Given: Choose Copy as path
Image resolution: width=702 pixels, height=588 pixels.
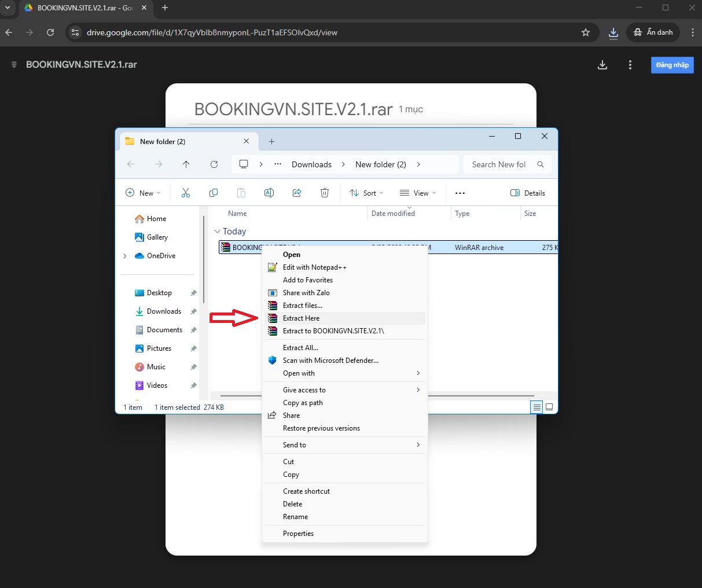Looking at the screenshot, I should tap(345, 403).
